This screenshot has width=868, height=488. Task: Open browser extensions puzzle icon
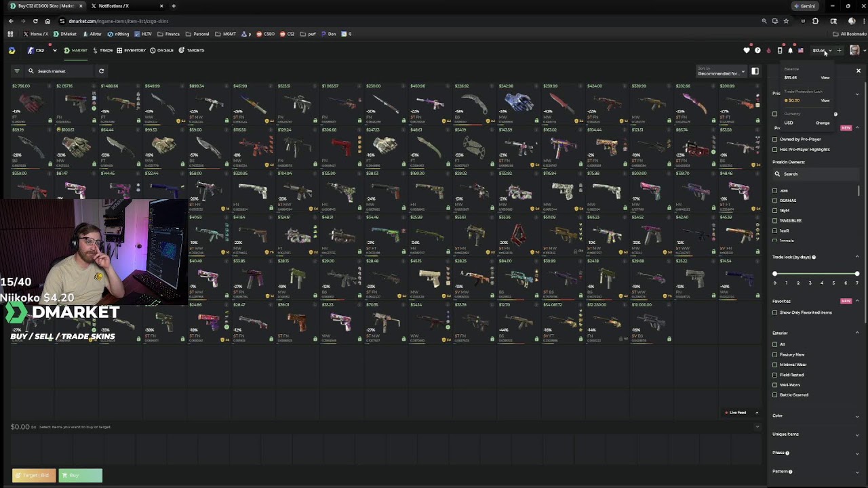coord(815,21)
